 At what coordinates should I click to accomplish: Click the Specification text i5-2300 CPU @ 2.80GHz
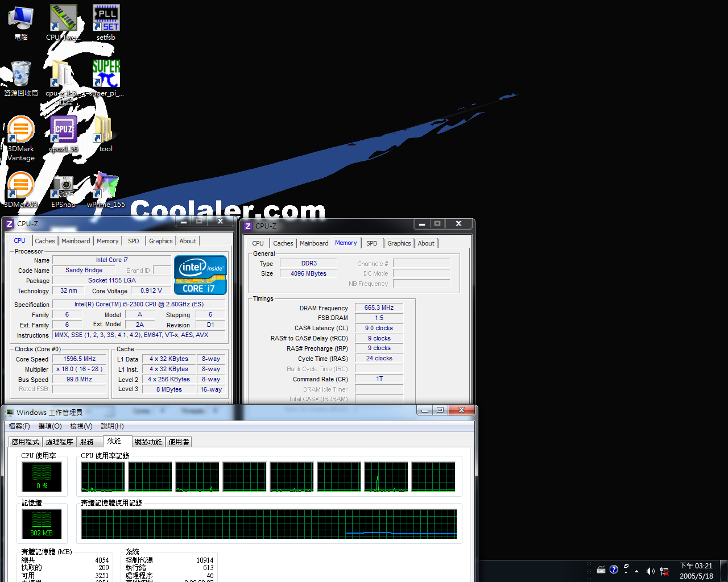coord(139,305)
